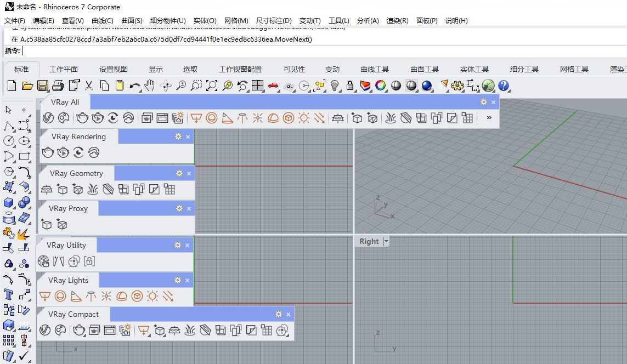The width and height of the screenshot is (627, 364).
Task: Open a file with the folder icon
Action: tap(27, 86)
